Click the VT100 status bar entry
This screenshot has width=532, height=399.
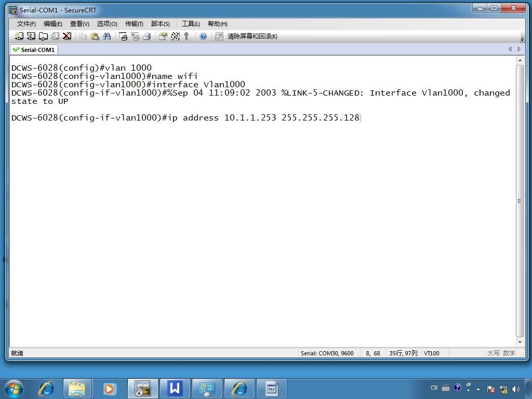[x=432, y=353]
